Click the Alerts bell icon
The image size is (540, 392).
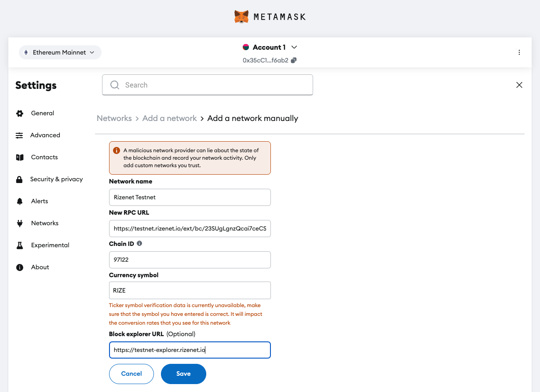click(19, 201)
